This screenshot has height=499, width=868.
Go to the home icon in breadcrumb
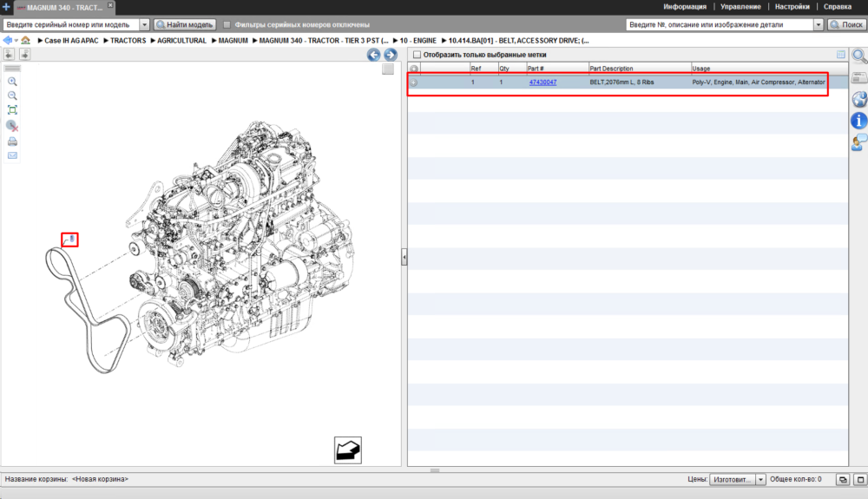pyautogui.click(x=25, y=41)
